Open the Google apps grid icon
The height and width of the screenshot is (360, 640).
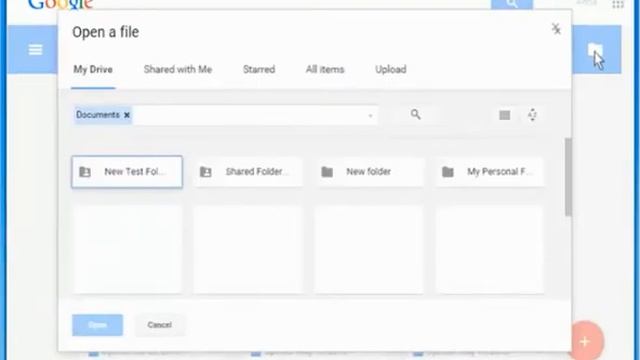pyautogui.click(x=618, y=4)
